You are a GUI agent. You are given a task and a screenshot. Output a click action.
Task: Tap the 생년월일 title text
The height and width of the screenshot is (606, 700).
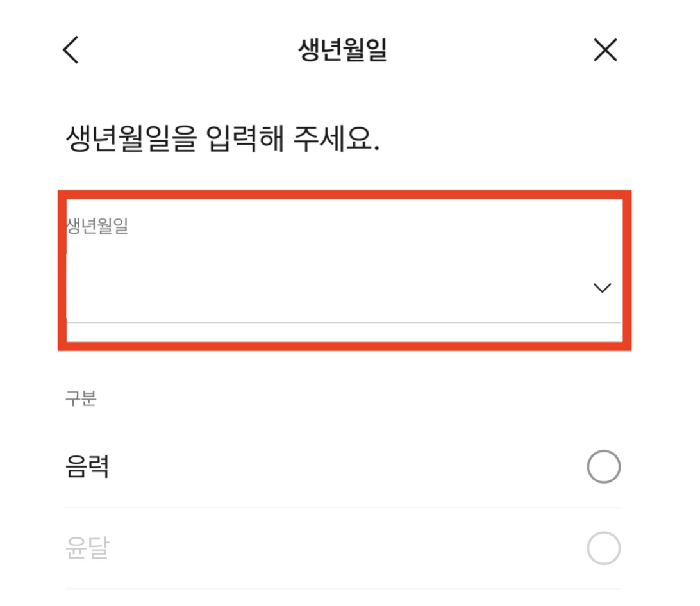pyautogui.click(x=341, y=50)
